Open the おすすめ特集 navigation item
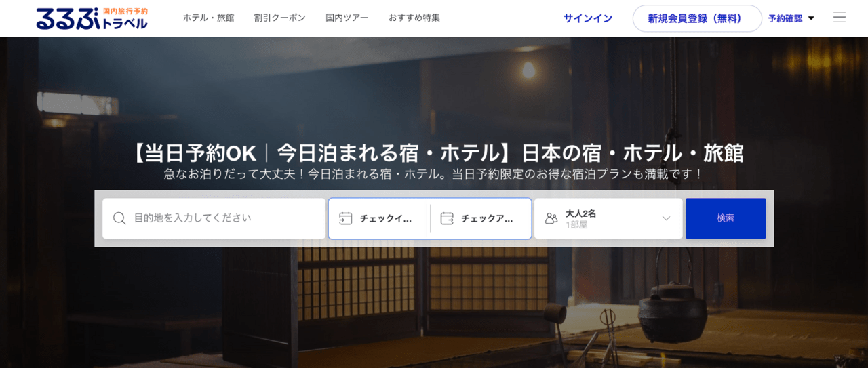Viewport: 868px width, 368px height. (x=414, y=18)
